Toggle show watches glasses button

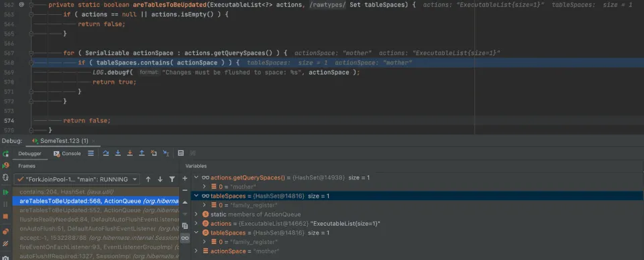pyautogui.click(x=185, y=239)
